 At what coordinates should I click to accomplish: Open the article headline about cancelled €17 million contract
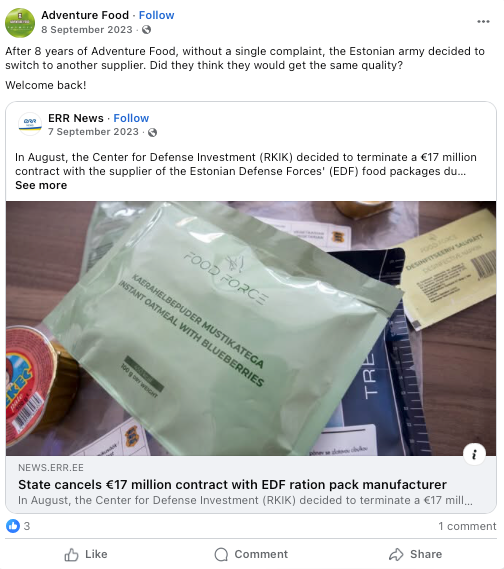232,484
